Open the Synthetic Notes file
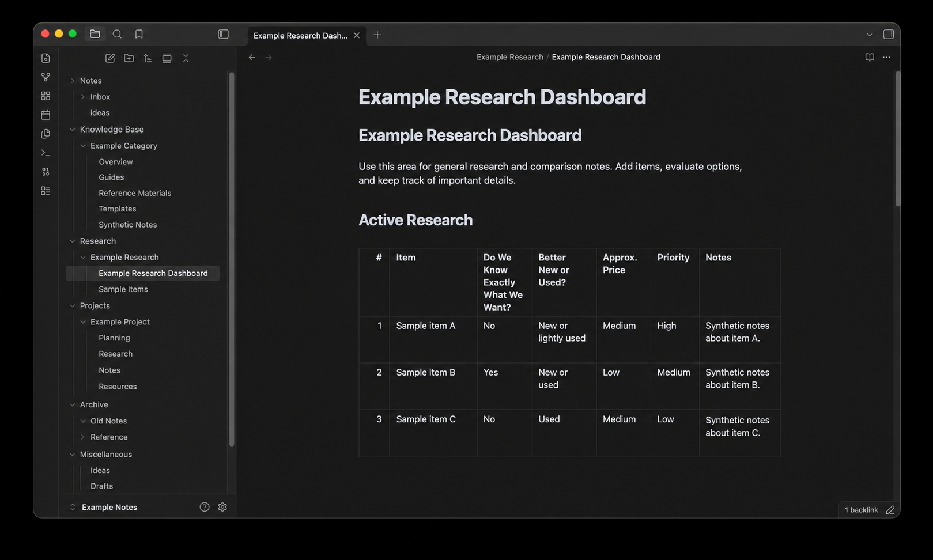This screenshot has width=933, height=560. coord(128,225)
